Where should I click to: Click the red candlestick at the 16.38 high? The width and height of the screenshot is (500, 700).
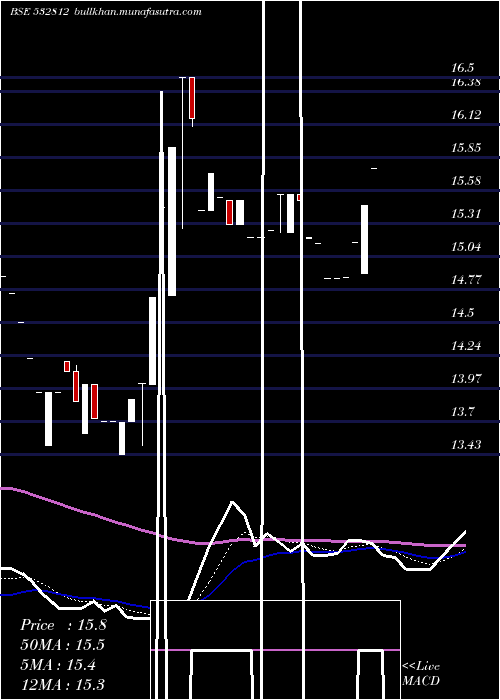pyautogui.click(x=192, y=98)
